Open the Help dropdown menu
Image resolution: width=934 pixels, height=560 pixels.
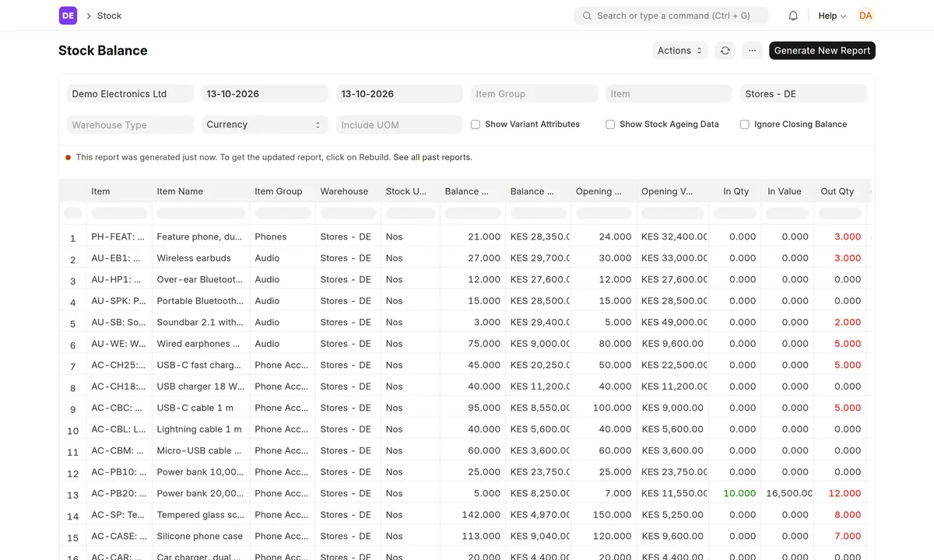[832, 16]
